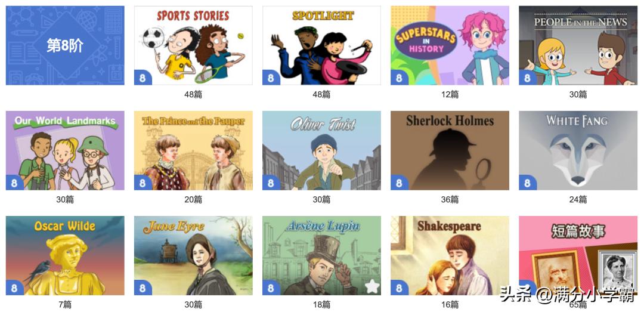Click the level 8 badge on Sherlock Holmes
The width and height of the screenshot is (644, 312).
[398, 183]
